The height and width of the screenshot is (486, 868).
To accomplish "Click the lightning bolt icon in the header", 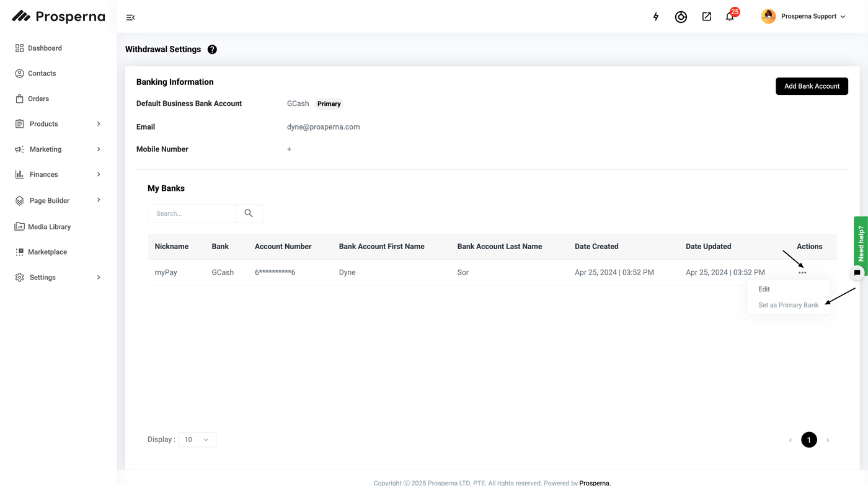I will tap(656, 17).
